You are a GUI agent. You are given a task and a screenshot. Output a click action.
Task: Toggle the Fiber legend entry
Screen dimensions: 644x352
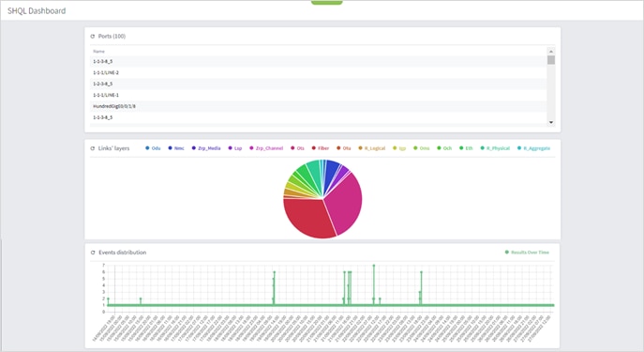coord(321,148)
